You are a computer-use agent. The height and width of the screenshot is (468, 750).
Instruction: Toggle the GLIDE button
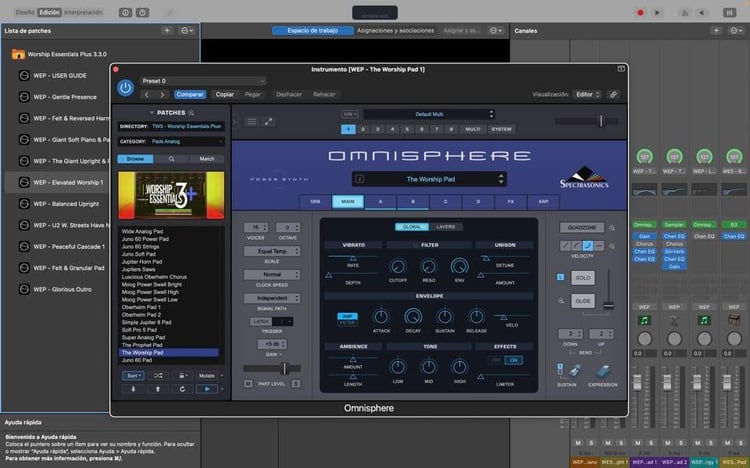pos(583,301)
